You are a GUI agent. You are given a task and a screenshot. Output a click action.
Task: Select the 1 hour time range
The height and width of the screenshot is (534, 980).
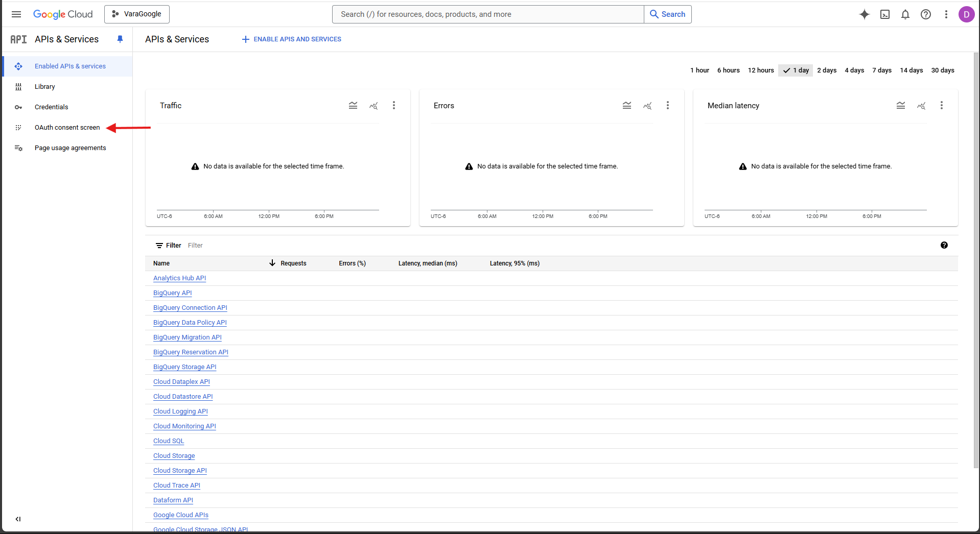click(699, 70)
